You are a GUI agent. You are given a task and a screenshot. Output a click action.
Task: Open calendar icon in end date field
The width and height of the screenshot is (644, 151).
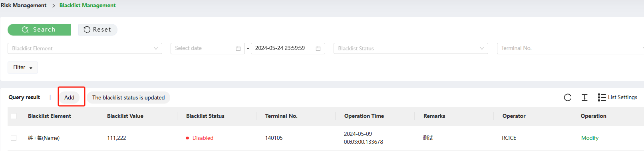tap(318, 48)
